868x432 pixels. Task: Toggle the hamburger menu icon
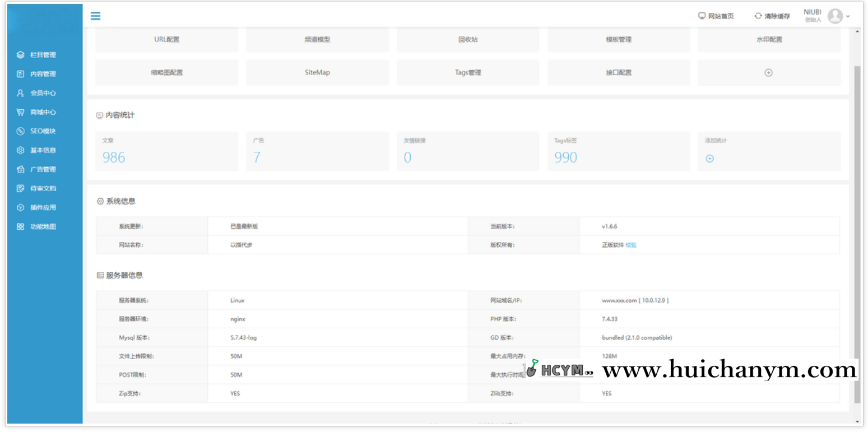click(95, 15)
